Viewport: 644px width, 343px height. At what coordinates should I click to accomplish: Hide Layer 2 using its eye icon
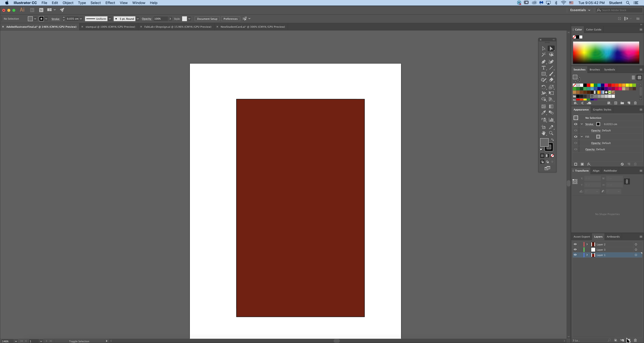[x=575, y=244]
